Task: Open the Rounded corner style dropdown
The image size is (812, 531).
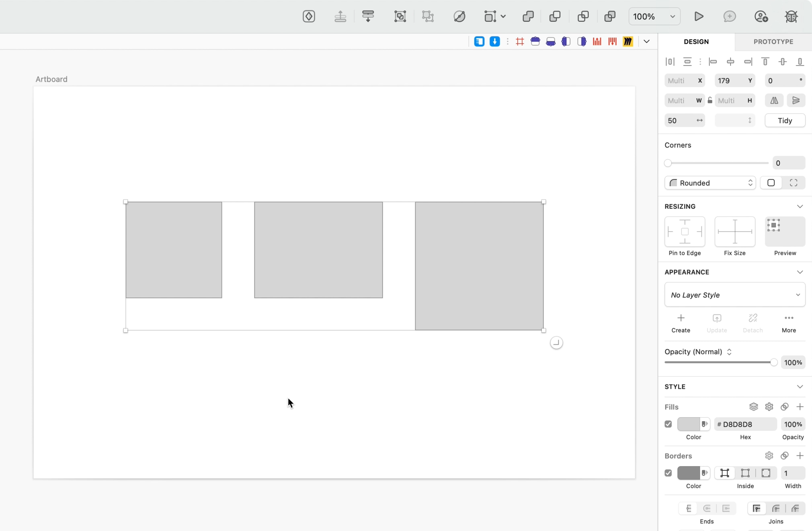Action: click(x=710, y=183)
